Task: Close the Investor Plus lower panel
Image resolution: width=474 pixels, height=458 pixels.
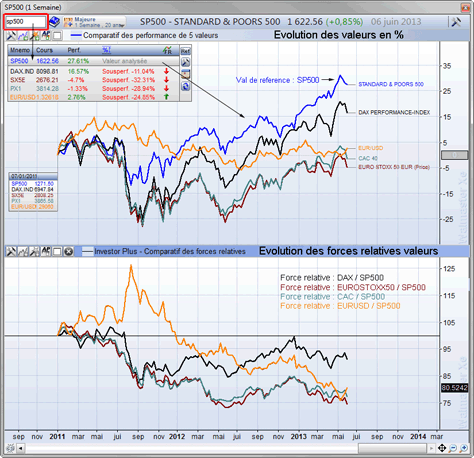Action: point(68,252)
